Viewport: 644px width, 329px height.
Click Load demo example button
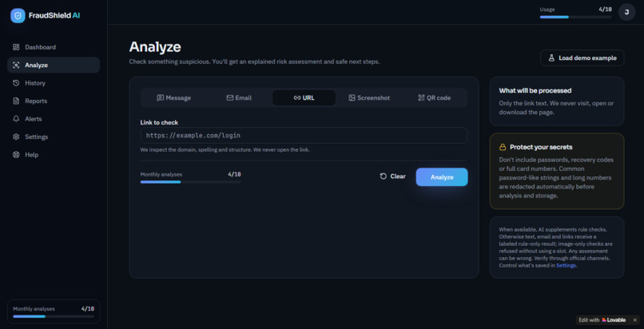tap(582, 57)
